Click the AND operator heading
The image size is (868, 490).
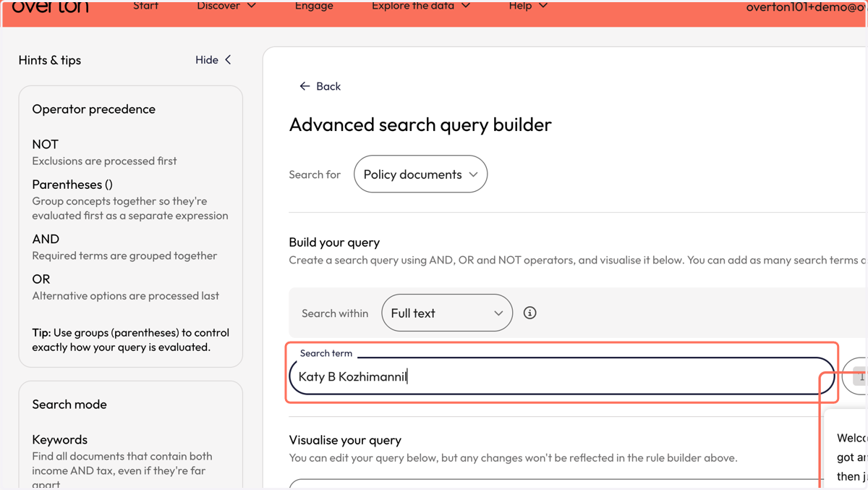coord(46,239)
